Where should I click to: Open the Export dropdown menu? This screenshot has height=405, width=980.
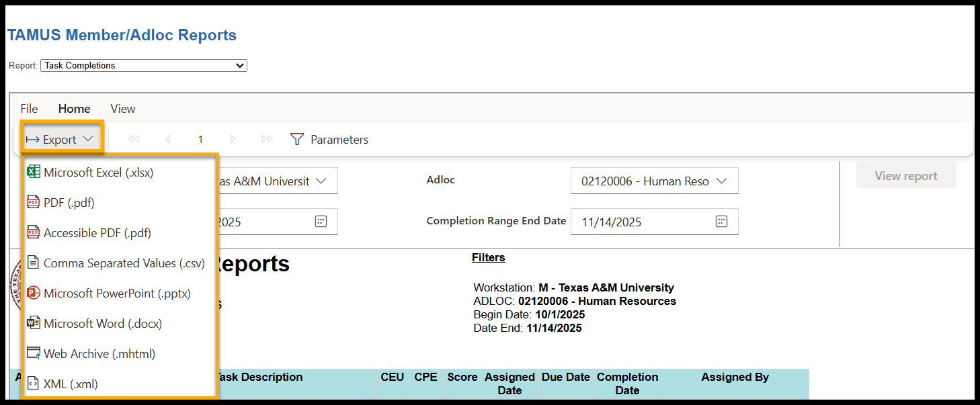[60, 140]
